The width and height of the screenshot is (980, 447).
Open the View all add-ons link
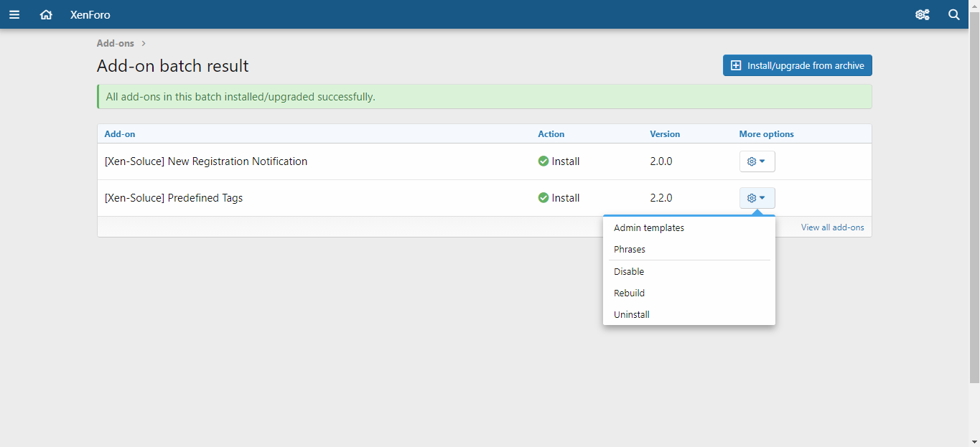coord(832,227)
